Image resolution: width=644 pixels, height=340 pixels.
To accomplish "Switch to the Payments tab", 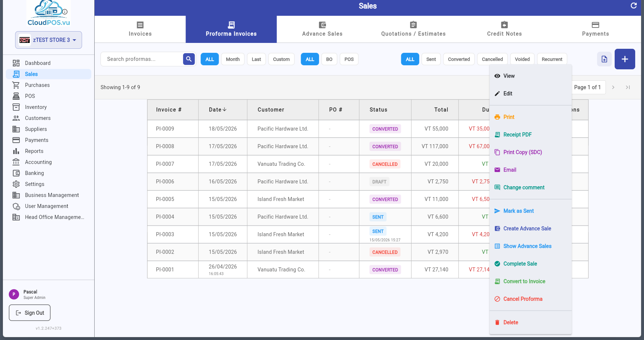I will click(595, 29).
